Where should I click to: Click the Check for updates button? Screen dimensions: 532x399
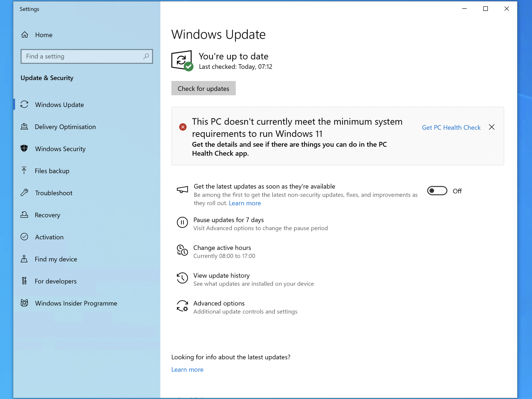203,88
